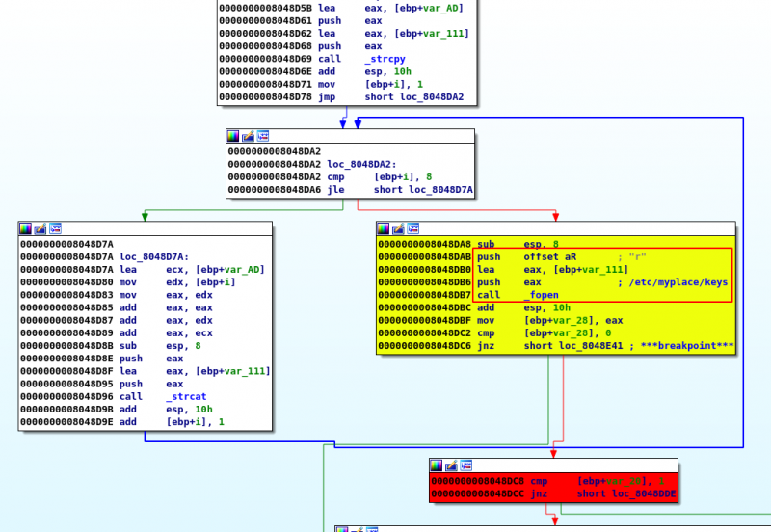Click the group nodes icon on the loc_8048D7A node
Screen dimensions: 771x532
click(55, 228)
